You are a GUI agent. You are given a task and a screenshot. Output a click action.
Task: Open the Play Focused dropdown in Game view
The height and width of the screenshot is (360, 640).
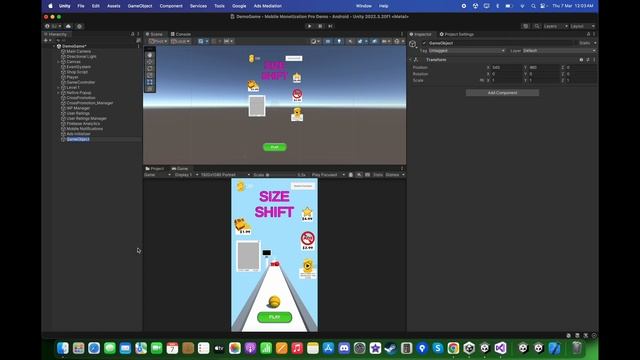(328, 175)
